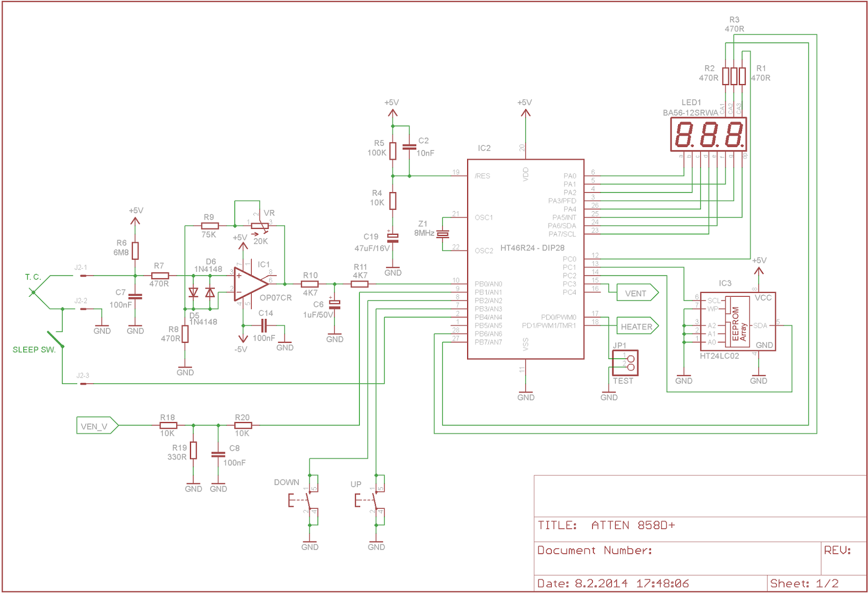Screen dimensions: 868x594
Task: Select the PB0/AN0 pin label
Action: coord(488,284)
